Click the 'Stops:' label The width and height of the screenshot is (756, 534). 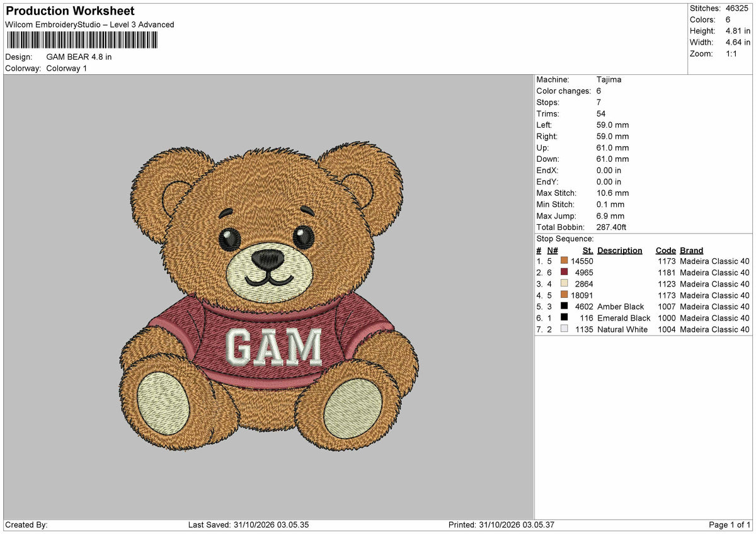click(x=547, y=102)
